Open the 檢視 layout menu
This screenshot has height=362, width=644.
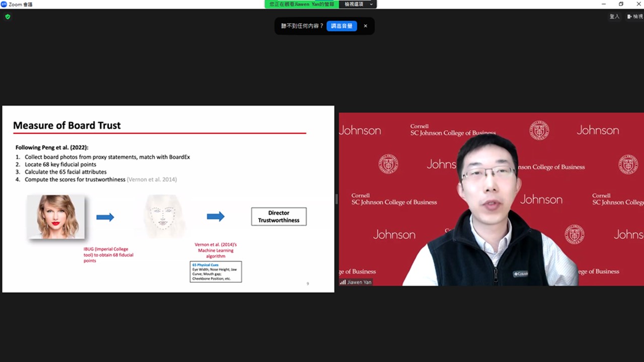(635, 17)
